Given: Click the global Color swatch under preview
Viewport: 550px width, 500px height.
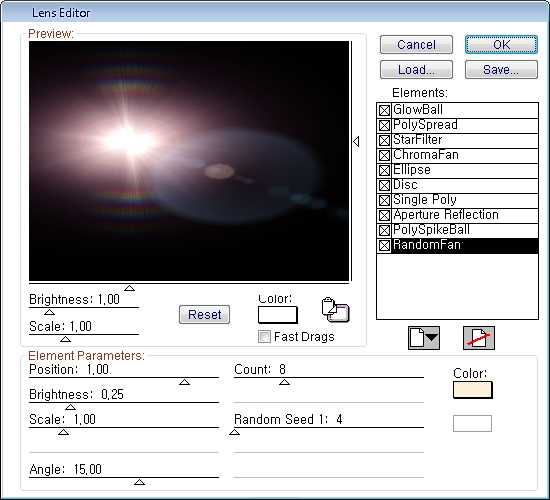Looking at the screenshot, I should (278, 315).
